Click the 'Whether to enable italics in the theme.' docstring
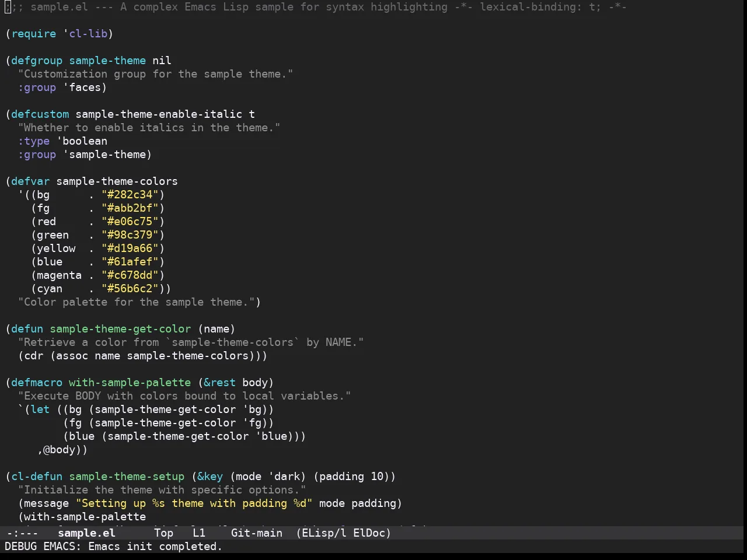 coord(149,128)
